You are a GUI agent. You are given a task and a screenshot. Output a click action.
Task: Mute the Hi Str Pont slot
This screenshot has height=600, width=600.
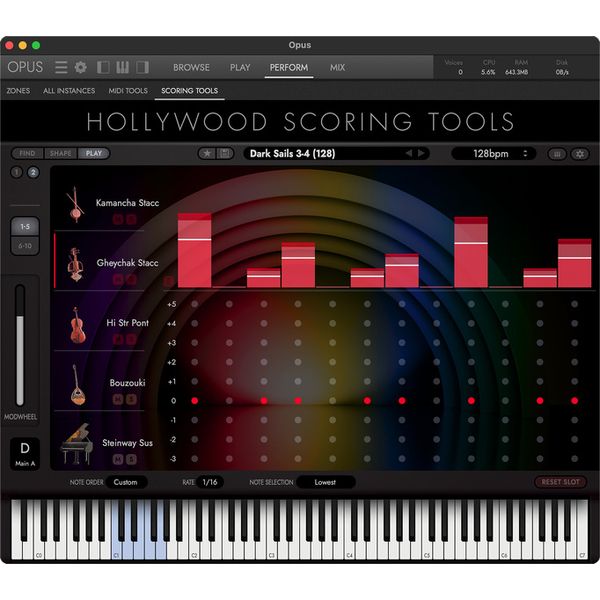118,339
